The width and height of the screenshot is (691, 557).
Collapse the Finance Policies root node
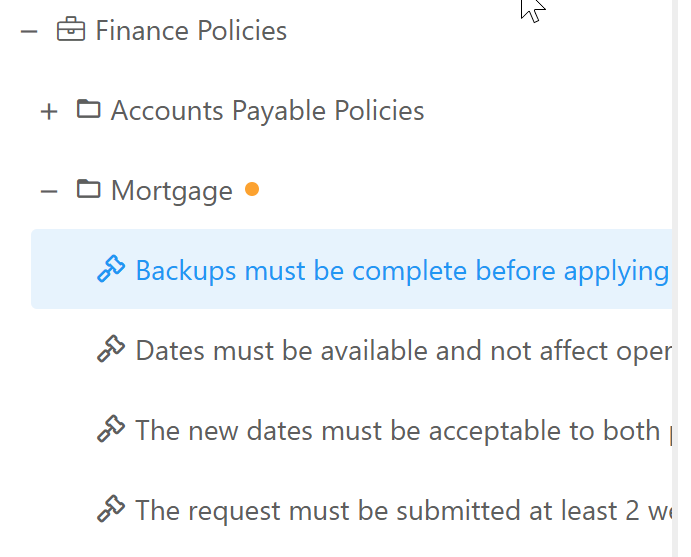[x=29, y=31]
